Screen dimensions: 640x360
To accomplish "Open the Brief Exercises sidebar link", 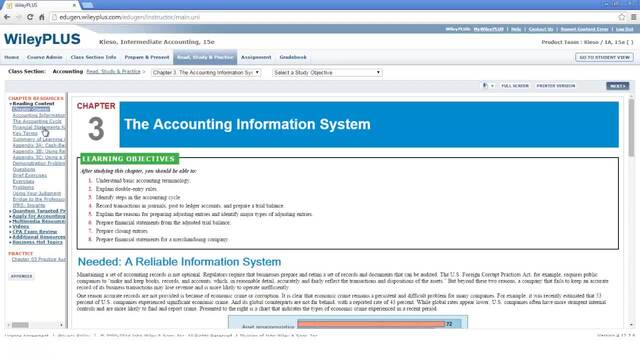I will [x=30, y=176].
